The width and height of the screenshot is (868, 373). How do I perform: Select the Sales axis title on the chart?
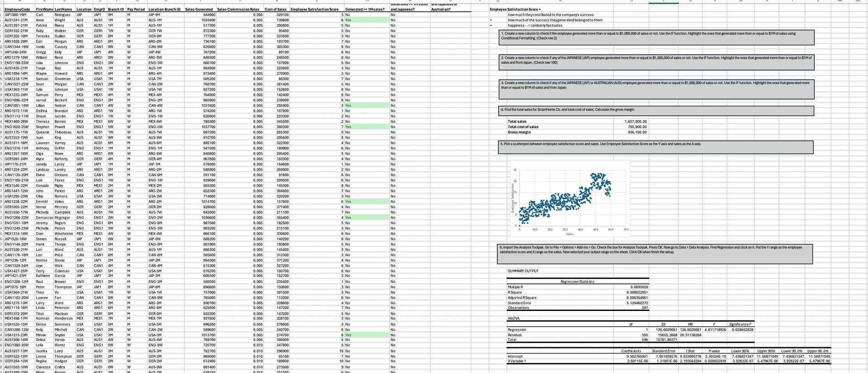570,234
